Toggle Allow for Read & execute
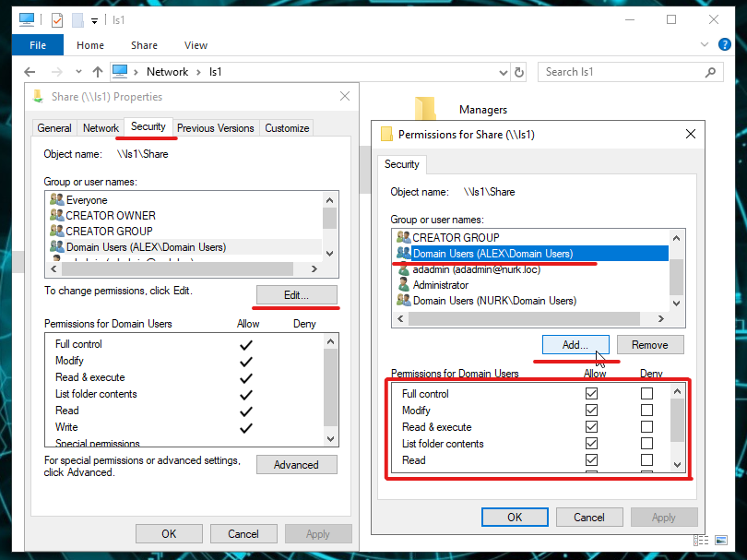The width and height of the screenshot is (747, 560). (591, 427)
